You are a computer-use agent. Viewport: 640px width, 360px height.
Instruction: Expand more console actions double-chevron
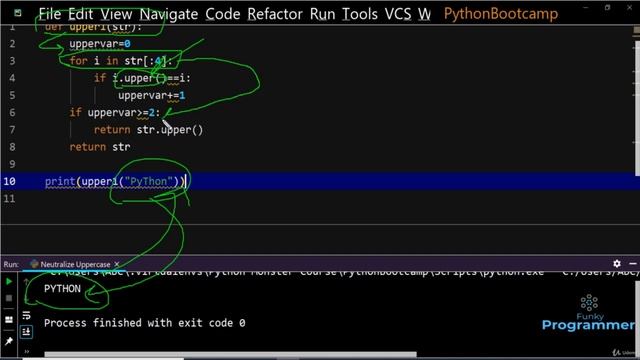point(27,351)
